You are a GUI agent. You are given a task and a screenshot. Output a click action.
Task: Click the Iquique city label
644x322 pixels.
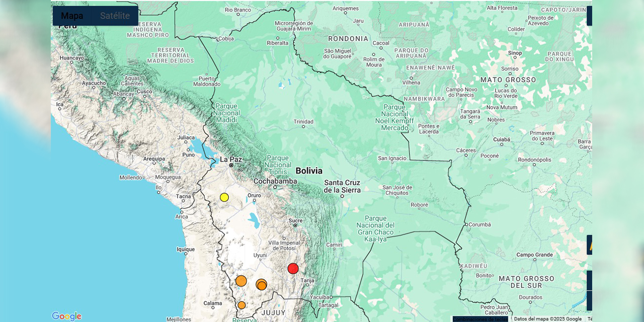click(x=186, y=249)
